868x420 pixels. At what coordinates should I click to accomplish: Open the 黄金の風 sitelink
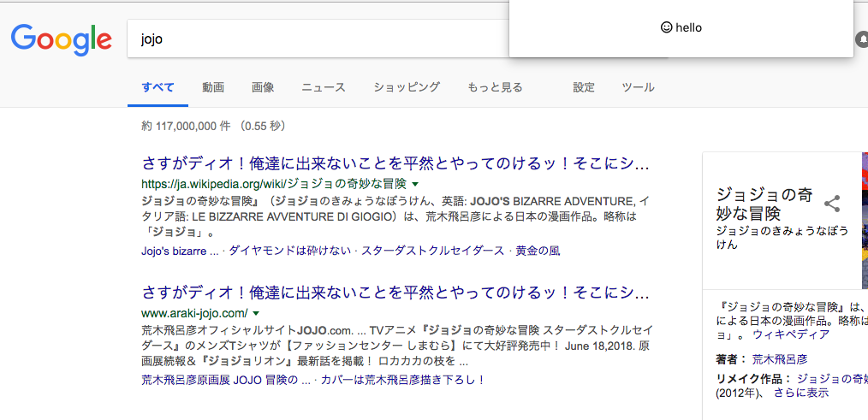click(538, 251)
